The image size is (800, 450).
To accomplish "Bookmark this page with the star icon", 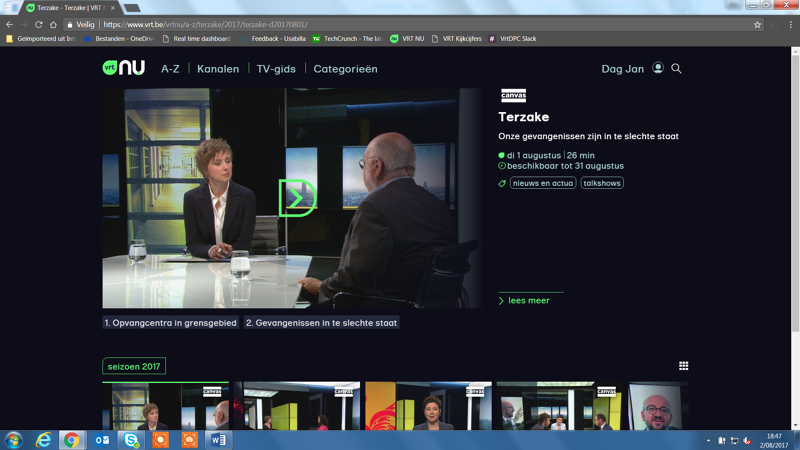I will (758, 24).
